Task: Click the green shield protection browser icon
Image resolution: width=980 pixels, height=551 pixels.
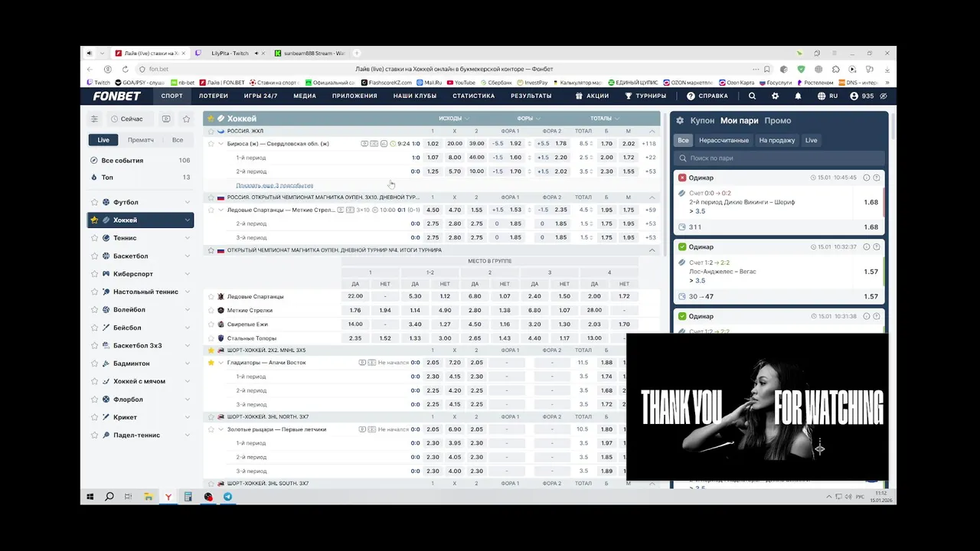Action: (x=801, y=69)
